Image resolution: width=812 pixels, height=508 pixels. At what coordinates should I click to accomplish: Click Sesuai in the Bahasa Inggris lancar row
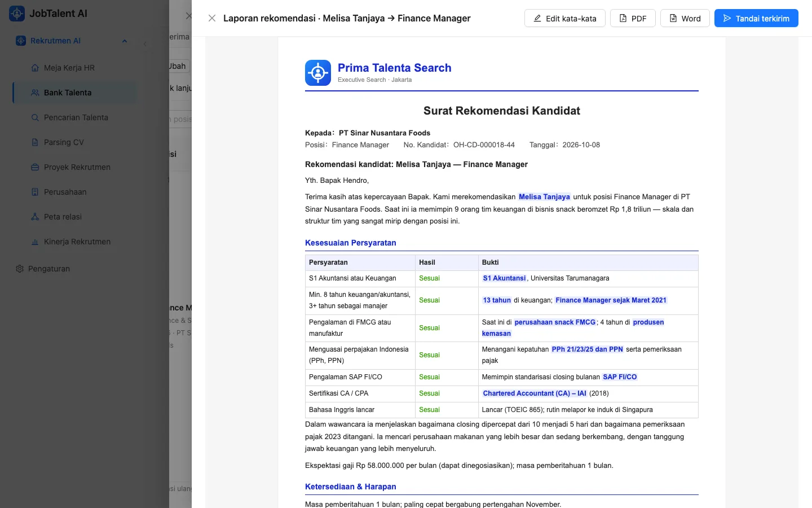429,410
